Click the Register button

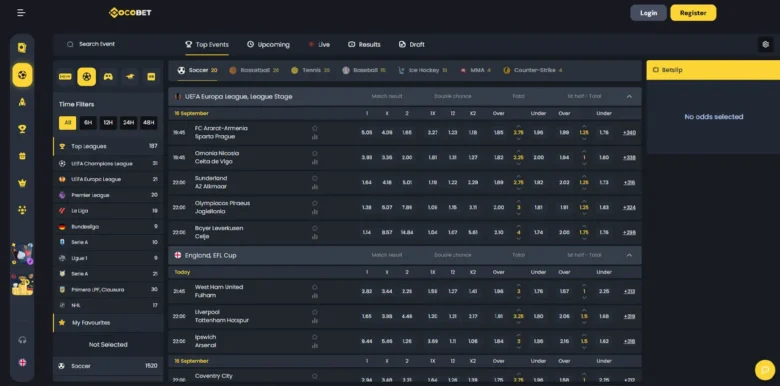[x=693, y=13]
